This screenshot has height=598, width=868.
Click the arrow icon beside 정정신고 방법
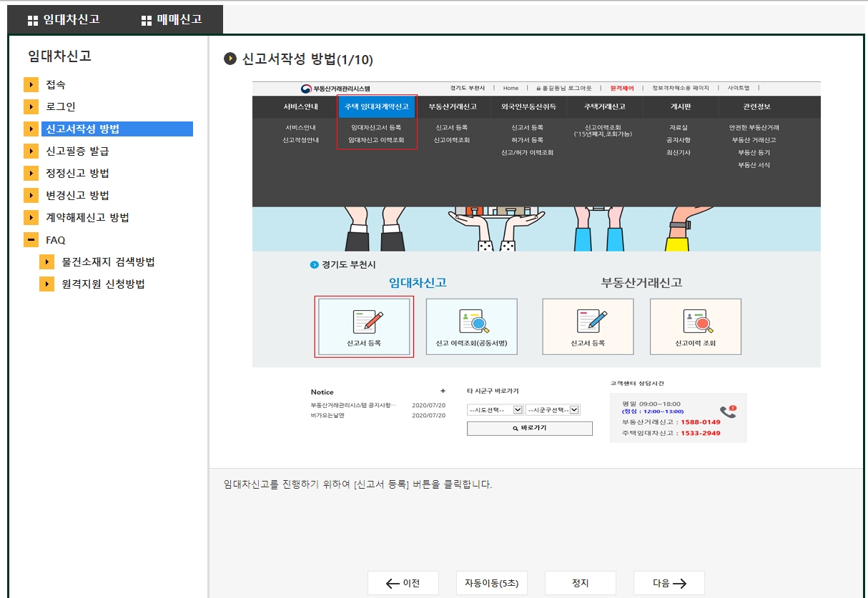pos(31,173)
